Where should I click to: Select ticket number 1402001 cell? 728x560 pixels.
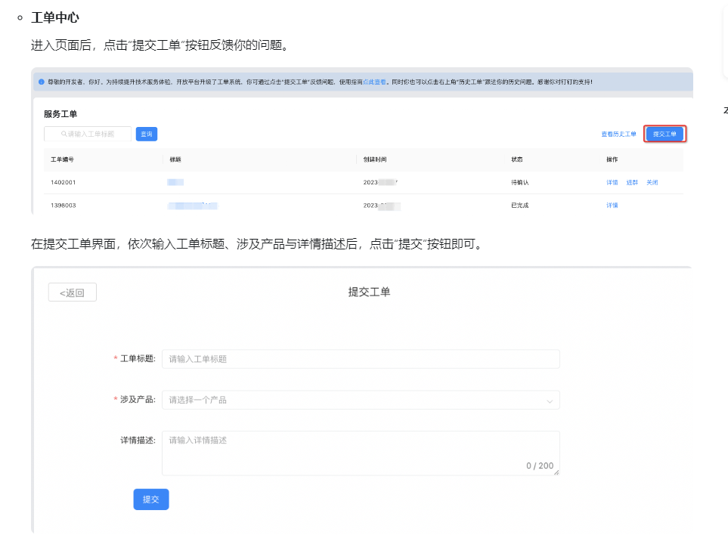coord(64,182)
